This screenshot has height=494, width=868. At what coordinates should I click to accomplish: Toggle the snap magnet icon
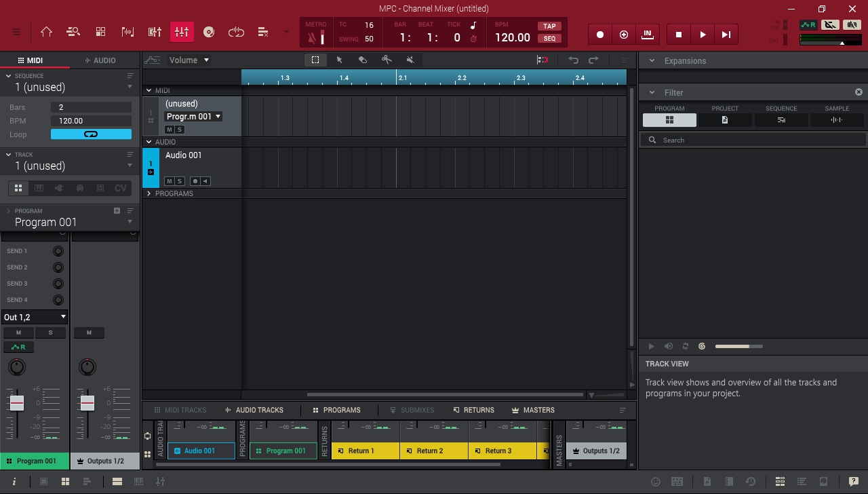[542, 60]
